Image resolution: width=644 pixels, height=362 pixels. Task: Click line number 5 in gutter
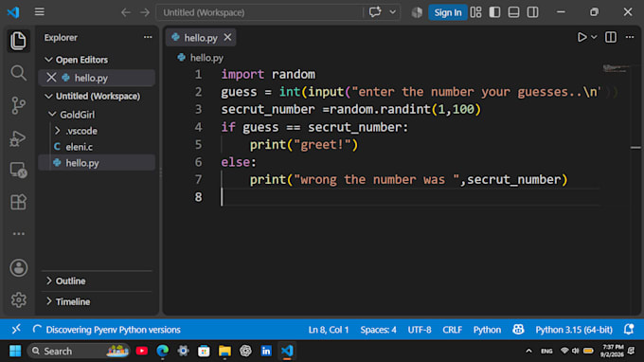tap(198, 145)
